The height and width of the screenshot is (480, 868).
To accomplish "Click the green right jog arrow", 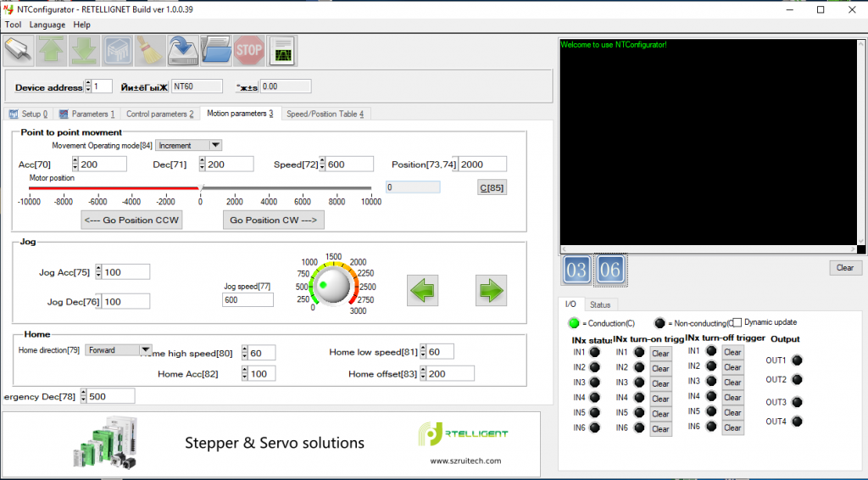I will tap(491, 291).
